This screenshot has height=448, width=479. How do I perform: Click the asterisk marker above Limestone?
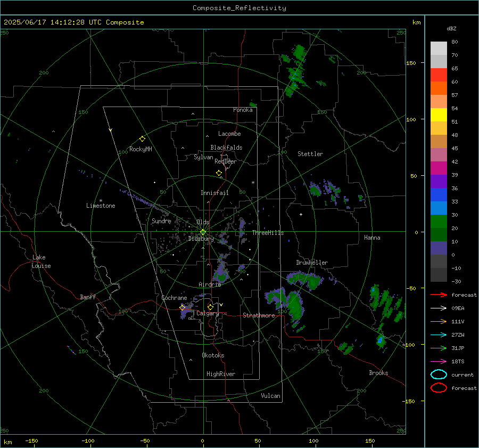[x=101, y=201]
